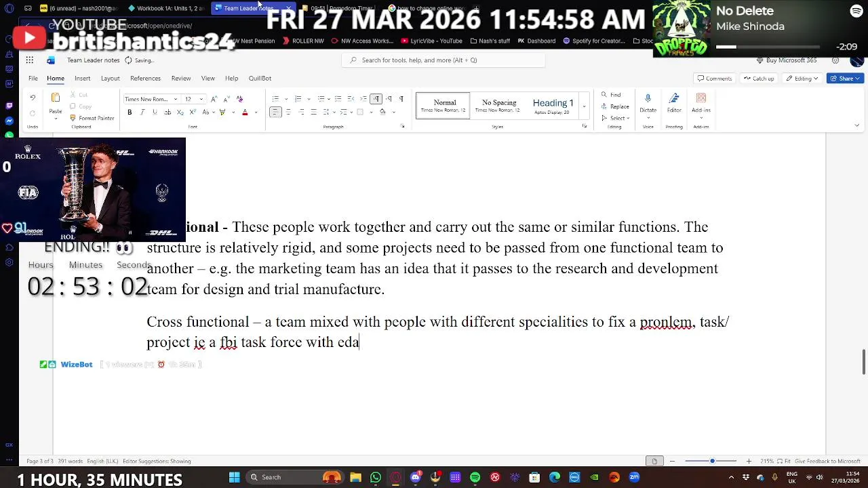This screenshot has width=868, height=488.
Task: Expand the numbering list dropdown arrow
Action: [308, 99]
